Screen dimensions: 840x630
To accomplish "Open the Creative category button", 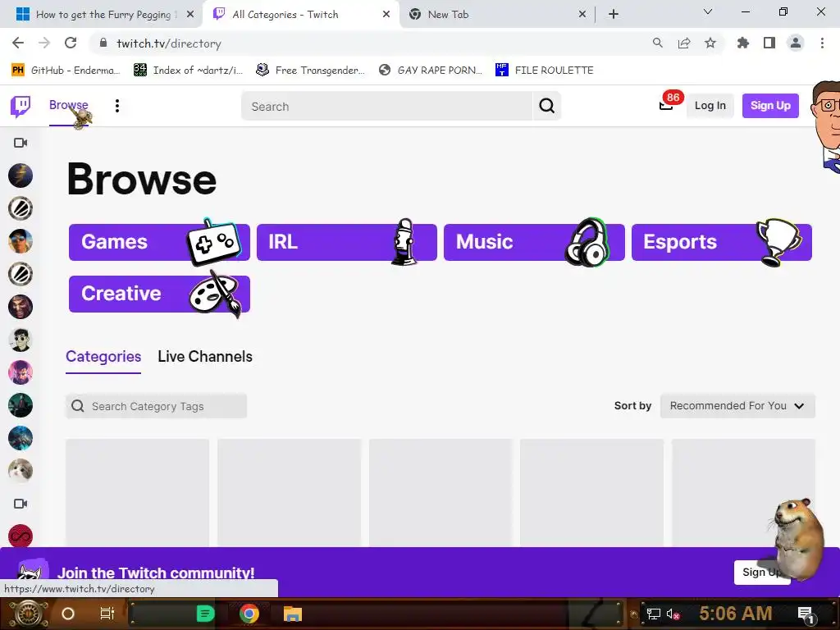I will pyautogui.click(x=160, y=294).
